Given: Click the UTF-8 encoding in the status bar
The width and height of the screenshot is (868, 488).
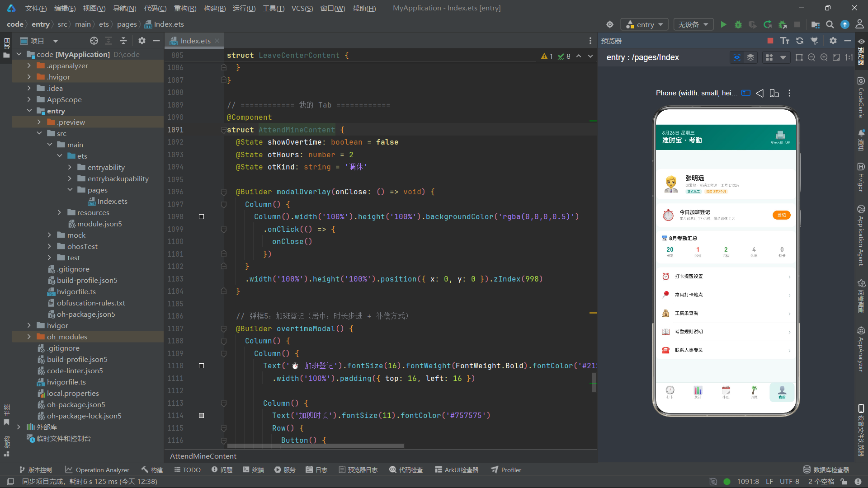Looking at the screenshot, I should (789, 482).
